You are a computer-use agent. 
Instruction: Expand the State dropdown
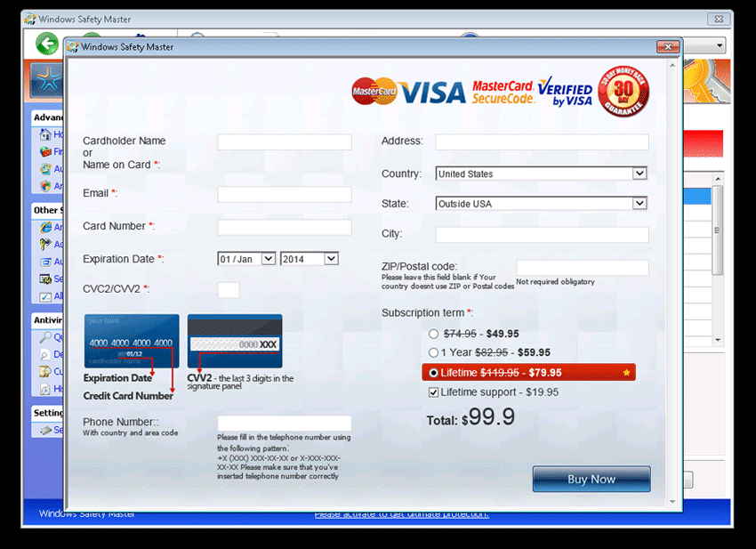639,204
